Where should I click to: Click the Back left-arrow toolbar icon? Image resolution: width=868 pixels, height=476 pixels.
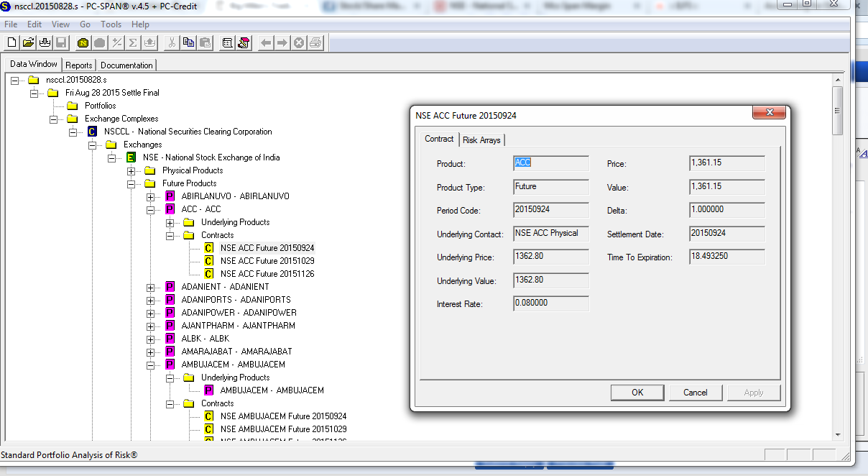coord(266,42)
